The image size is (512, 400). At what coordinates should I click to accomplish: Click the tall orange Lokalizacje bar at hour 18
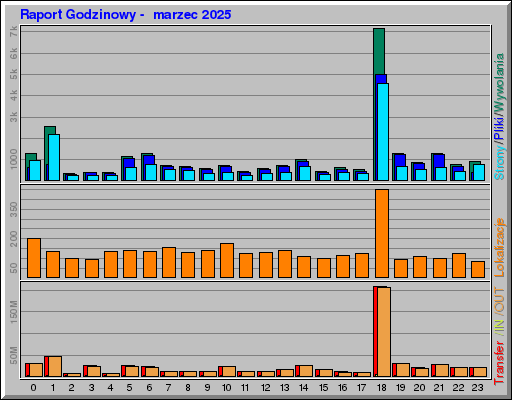382,233
